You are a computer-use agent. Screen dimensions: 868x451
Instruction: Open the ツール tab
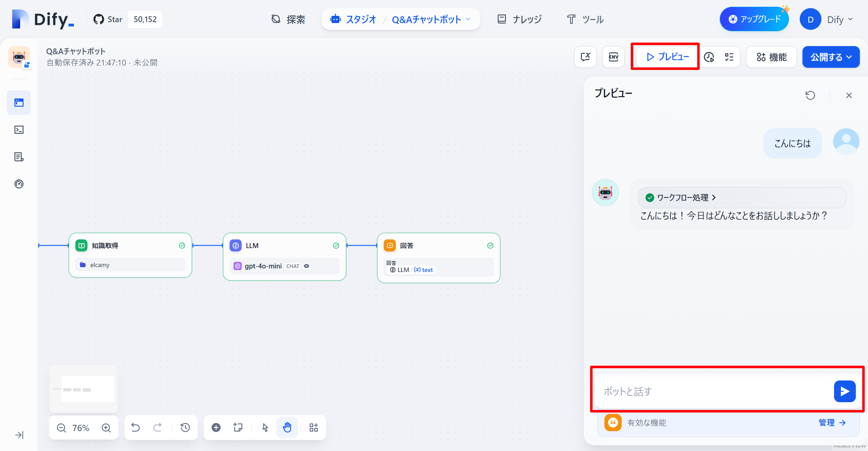(x=585, y=19)
